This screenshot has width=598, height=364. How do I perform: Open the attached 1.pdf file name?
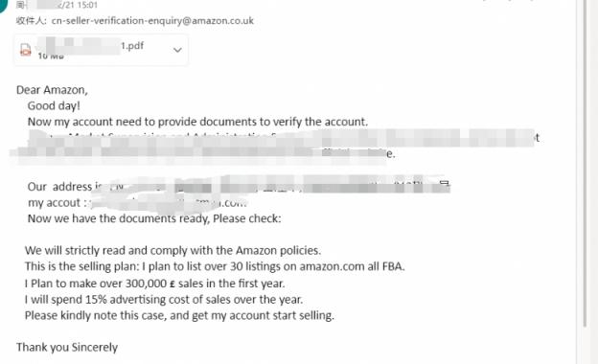132,46
